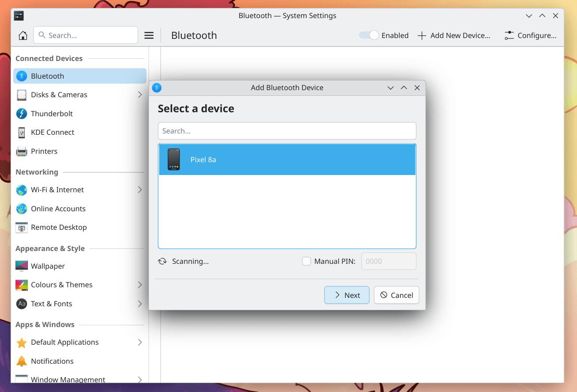This screenshot has height=392, width=577.
Task: Expand Text & Fonts
Action: [140, 304]
